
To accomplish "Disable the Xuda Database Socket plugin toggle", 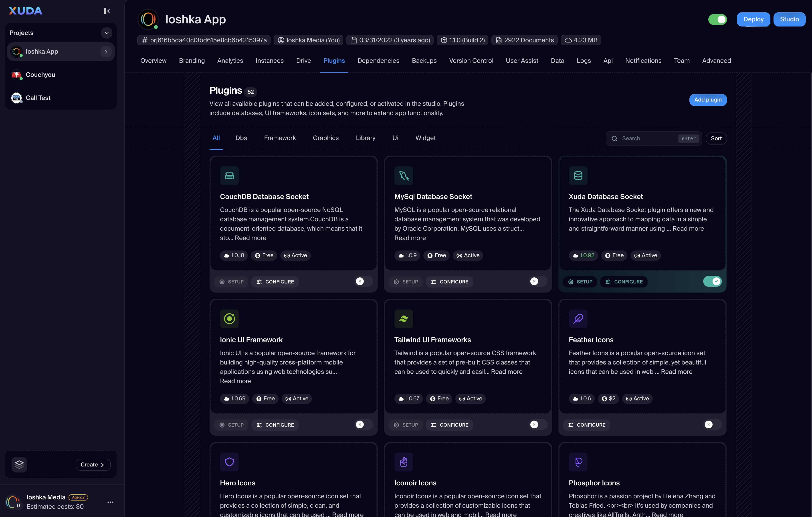I will pos(712,281).
